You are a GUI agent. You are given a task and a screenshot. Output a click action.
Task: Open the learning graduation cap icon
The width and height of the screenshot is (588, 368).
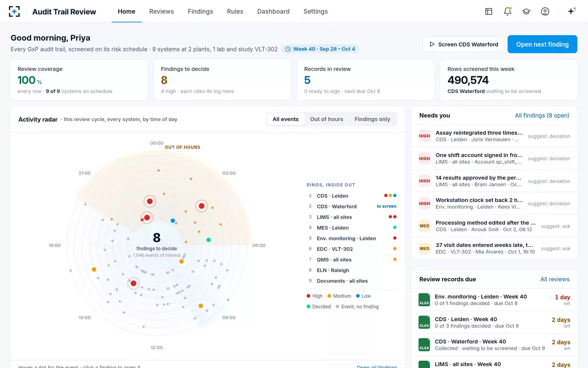[526, 11]
